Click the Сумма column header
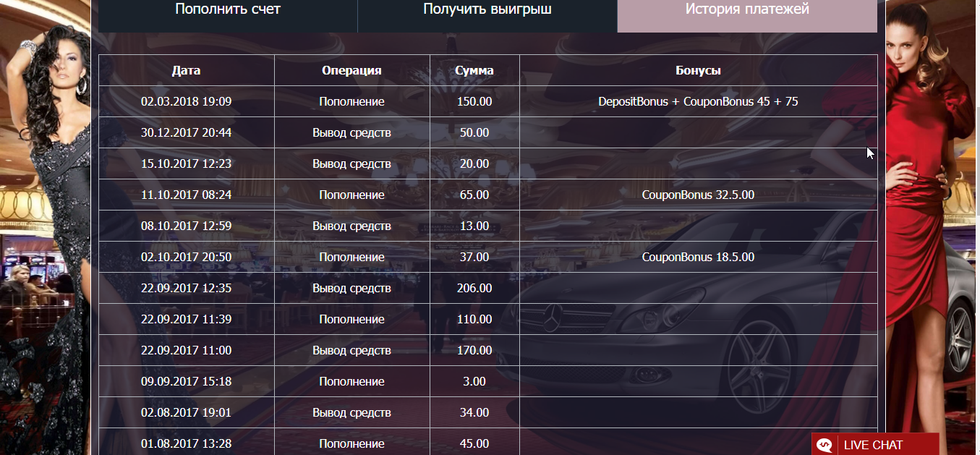The image size is (980, 455). click(474, 70)
